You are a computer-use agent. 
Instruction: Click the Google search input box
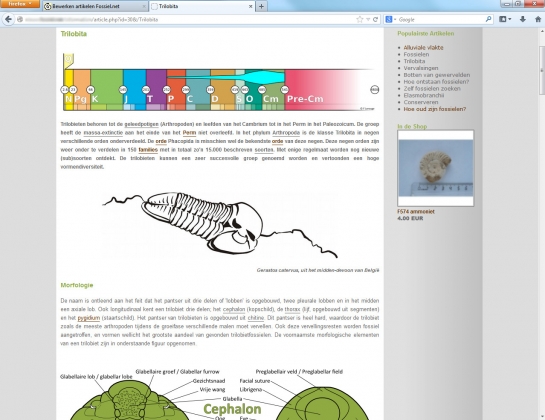441,19
